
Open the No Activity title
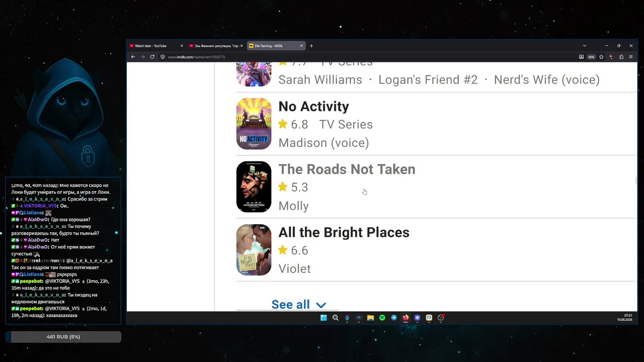coord(313,106)
